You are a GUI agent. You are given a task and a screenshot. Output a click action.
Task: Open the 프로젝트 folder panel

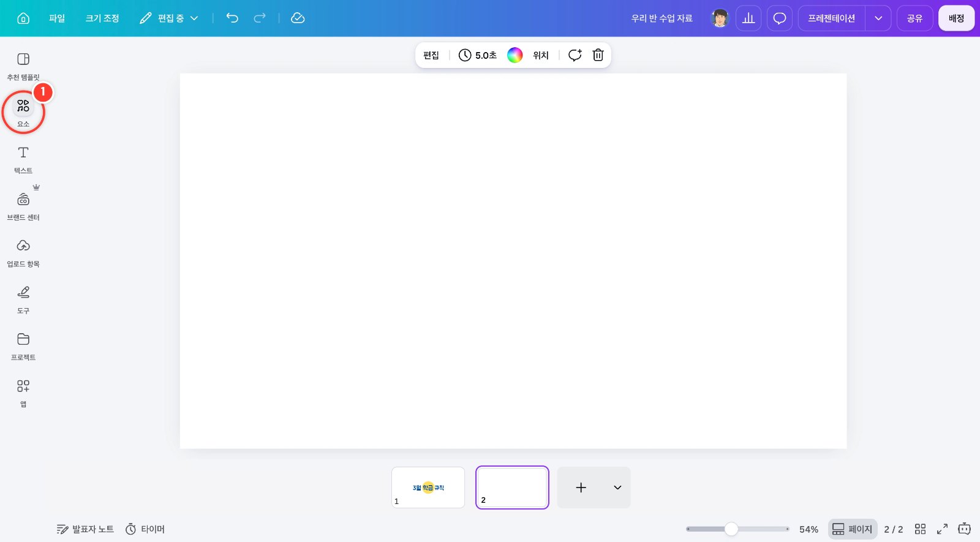tap(23, 347)
